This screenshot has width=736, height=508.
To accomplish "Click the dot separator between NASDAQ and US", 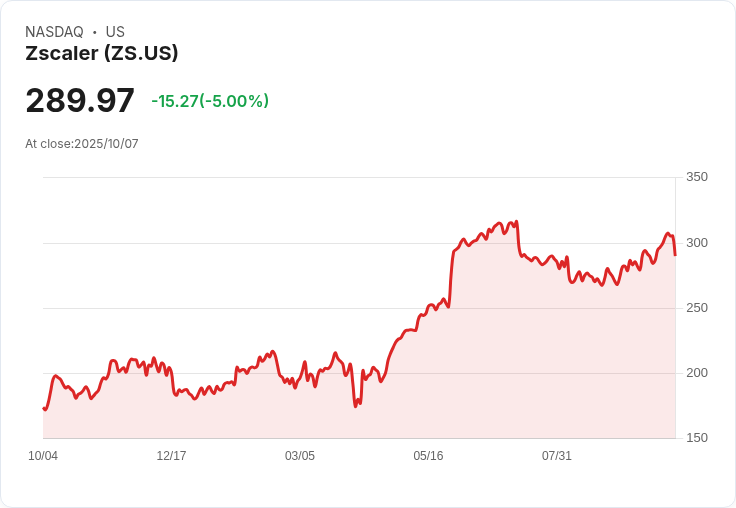I will (x=94, y=32).
